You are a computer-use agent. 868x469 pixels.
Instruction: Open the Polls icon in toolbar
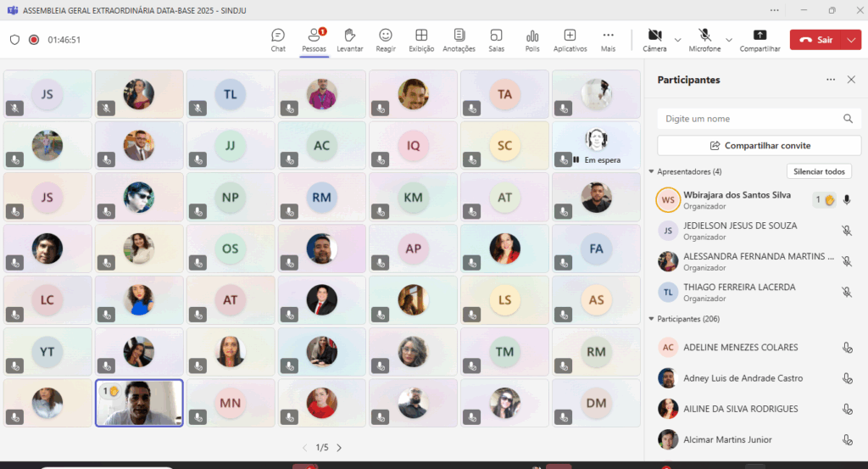coord(532,39)
